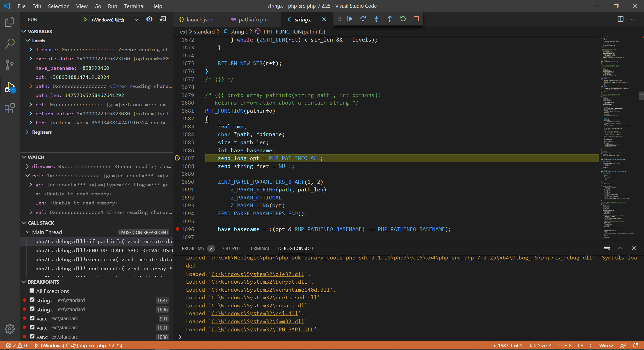Disable var.c breakpoint at line 1031

[x=32, y=327]
